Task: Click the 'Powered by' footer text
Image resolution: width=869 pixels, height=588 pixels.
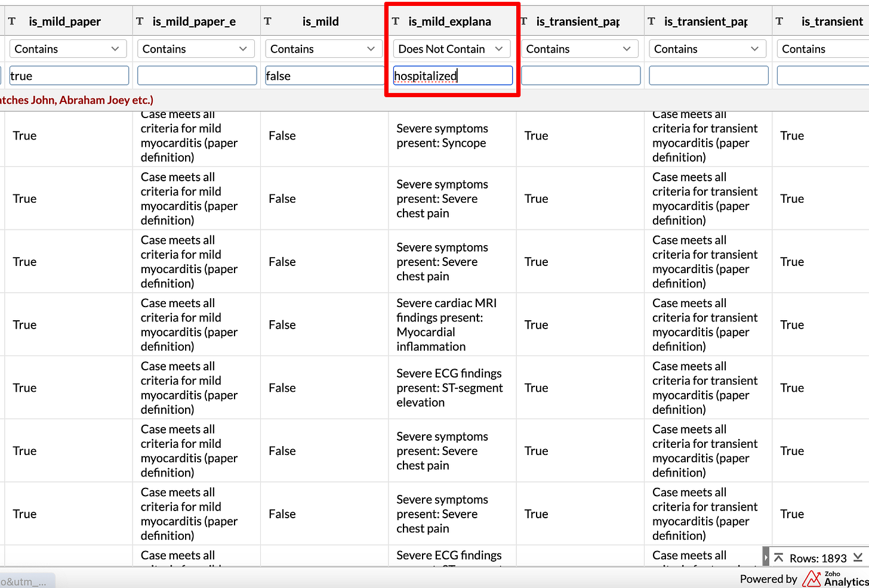Action: coord(768,578)
